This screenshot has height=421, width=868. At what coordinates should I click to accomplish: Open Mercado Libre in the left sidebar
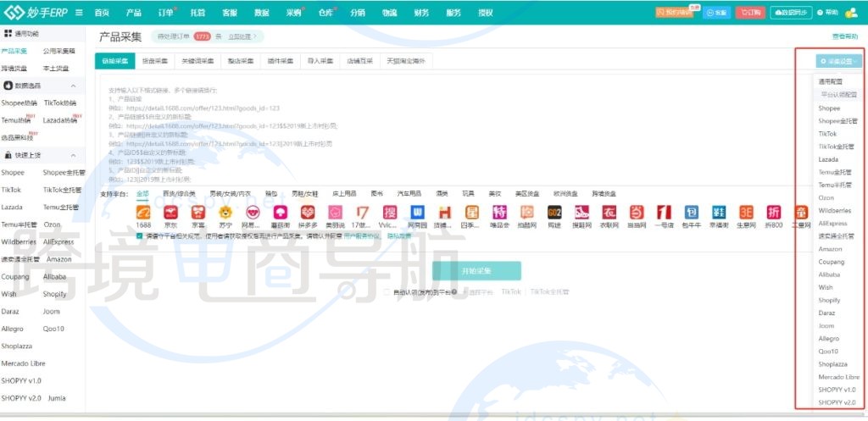click(23, 363)
